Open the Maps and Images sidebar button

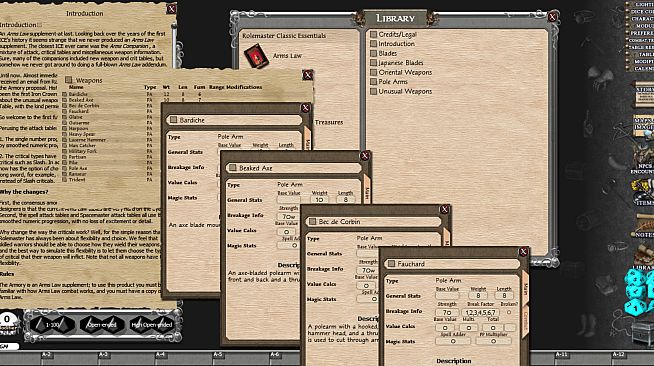(644, 125)
